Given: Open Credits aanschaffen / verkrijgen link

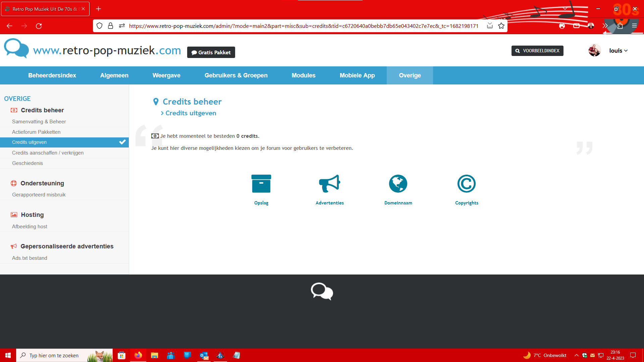Looking at the screenshot, I should pyautogui.click(x=64, y=153).
